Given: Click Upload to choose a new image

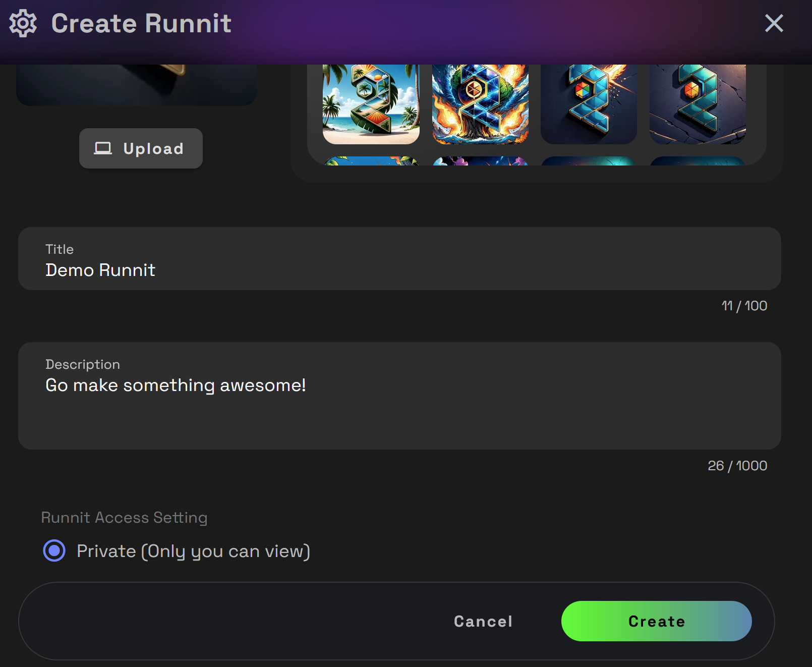Looking at the screenshot, I should point(141,148).
